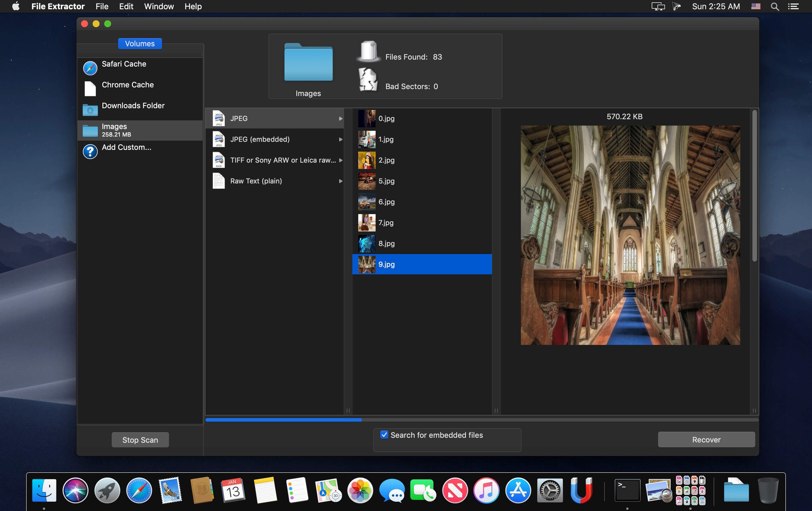
Task: Select the Downloads Folder volume
Action: (133, 105)
